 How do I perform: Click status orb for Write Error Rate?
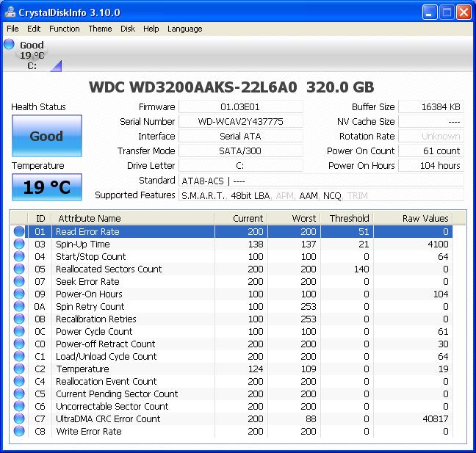[x=19, y=431]
